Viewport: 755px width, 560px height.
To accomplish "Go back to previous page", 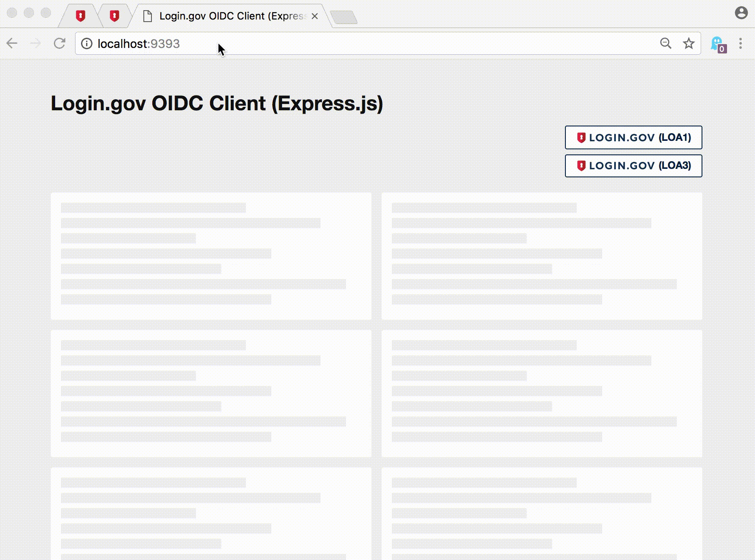I will pos(12,43).
